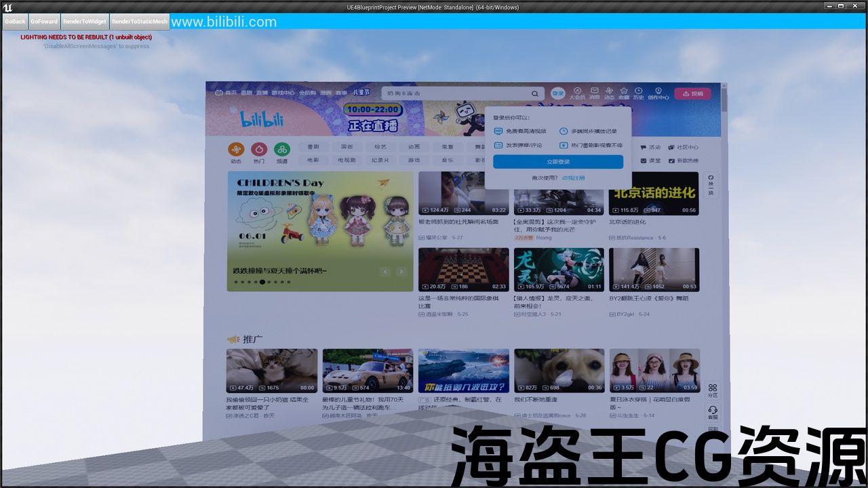Viewport: 868px width, 488px height.
Task: Open the 动态 orange pinwheel icon
Action: (x=236, y=150)
